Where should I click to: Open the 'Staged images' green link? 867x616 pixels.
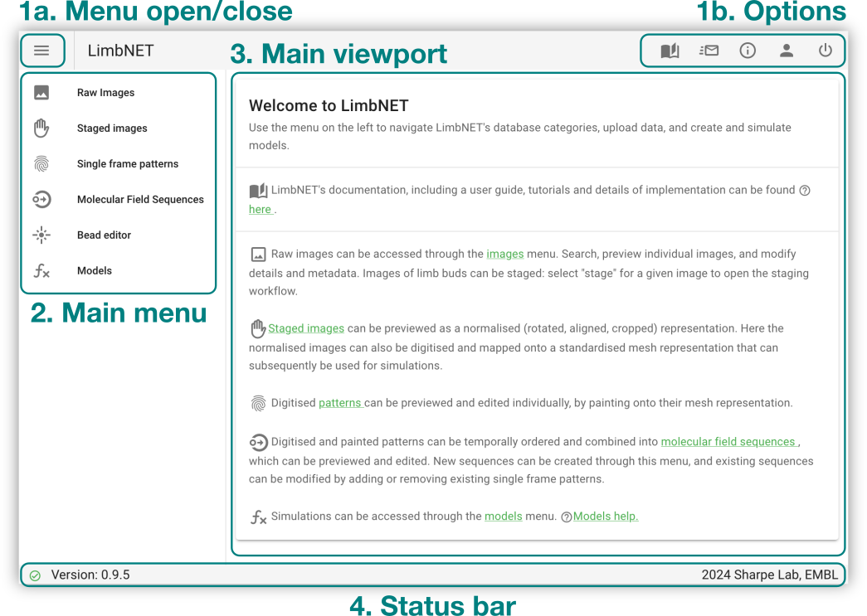click(306, 328)
